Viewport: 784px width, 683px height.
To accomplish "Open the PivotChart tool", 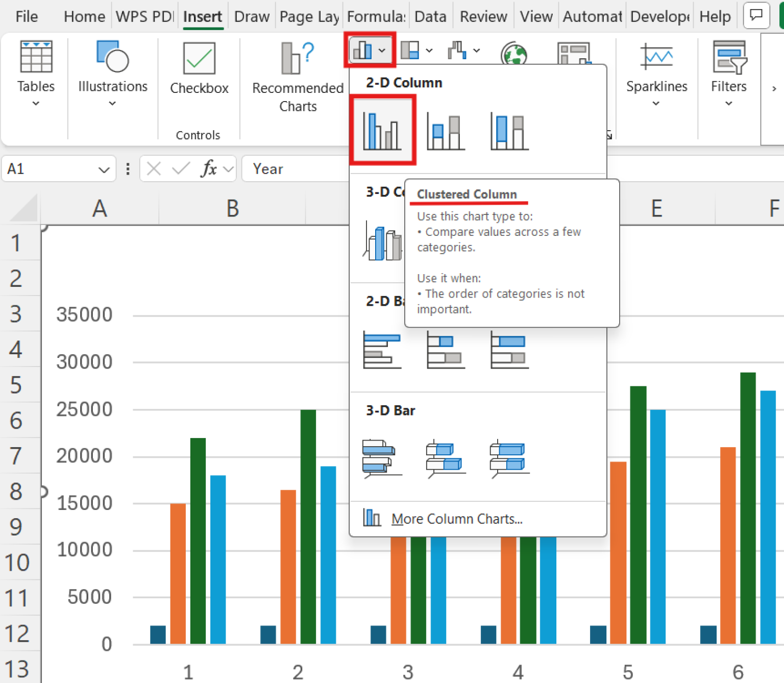I will [x=574, y=54].
